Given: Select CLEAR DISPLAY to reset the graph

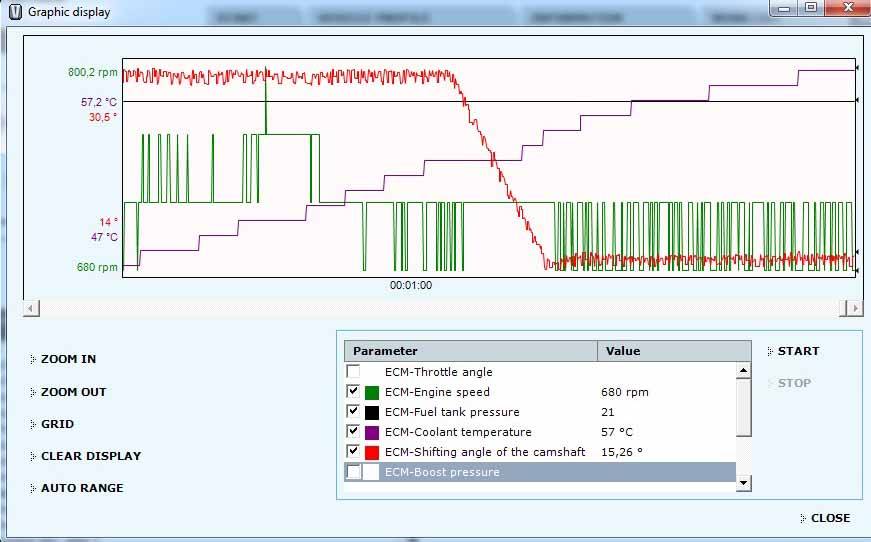Looking at the screenshot, I should [x=90, y=456].
